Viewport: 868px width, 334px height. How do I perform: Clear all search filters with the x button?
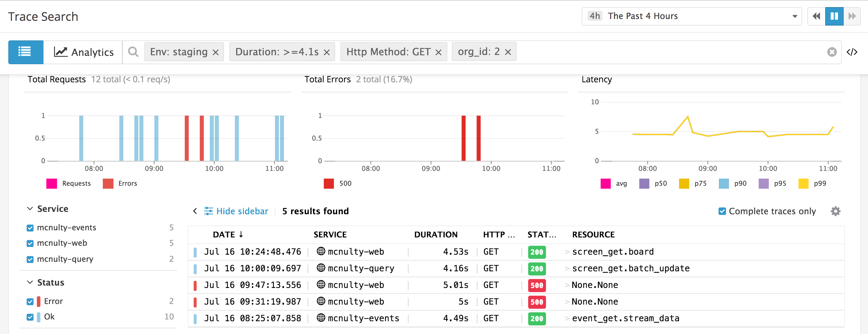(x=832, y=52)
